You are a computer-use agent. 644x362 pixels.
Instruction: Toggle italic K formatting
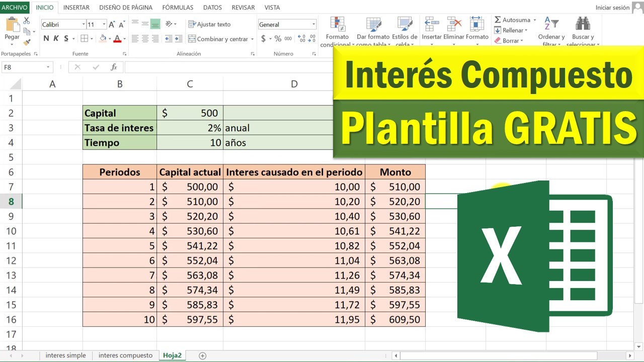coord(56,39)
